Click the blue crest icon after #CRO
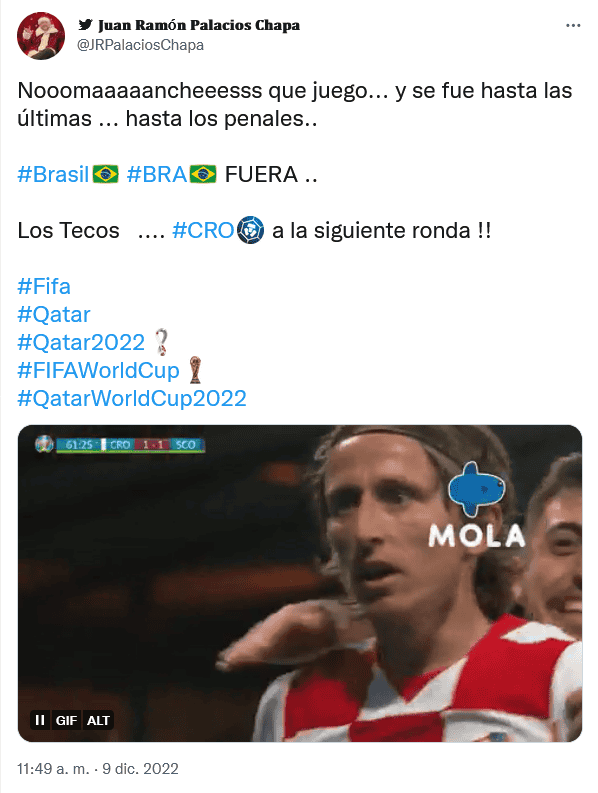Screen dimensions: 598x793 coord(250,231)
